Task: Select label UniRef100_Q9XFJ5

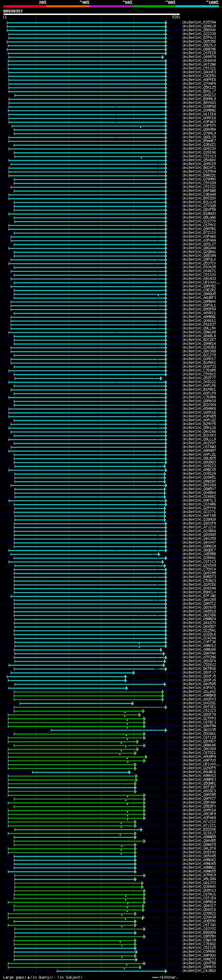Action: pos(199,677)
